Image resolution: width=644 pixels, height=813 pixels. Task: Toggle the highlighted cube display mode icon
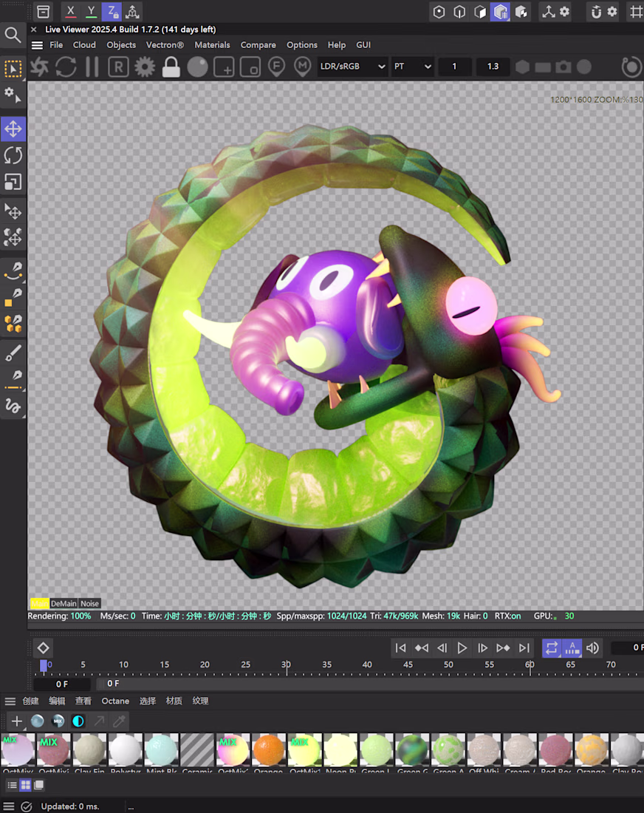click(501, 11)
